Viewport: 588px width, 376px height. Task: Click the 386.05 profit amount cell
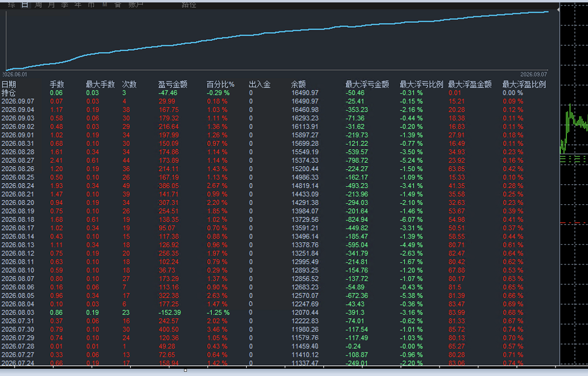point(169,186)
